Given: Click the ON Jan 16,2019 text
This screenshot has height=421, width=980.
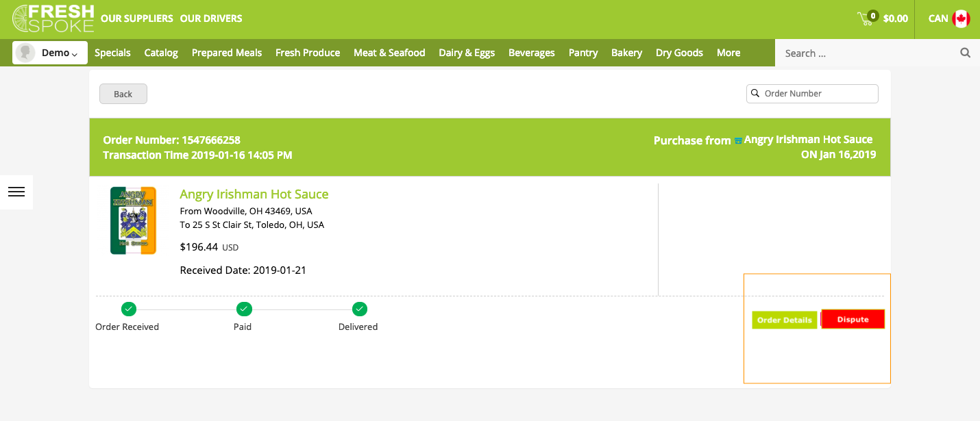Looking at the screenshot, I should click(x=839, y=155).
